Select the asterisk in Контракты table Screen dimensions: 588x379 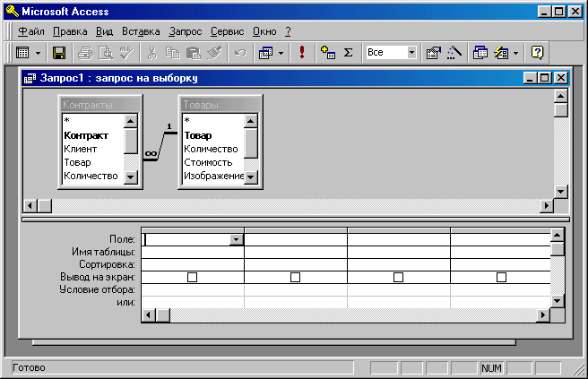tap(66, 121)
